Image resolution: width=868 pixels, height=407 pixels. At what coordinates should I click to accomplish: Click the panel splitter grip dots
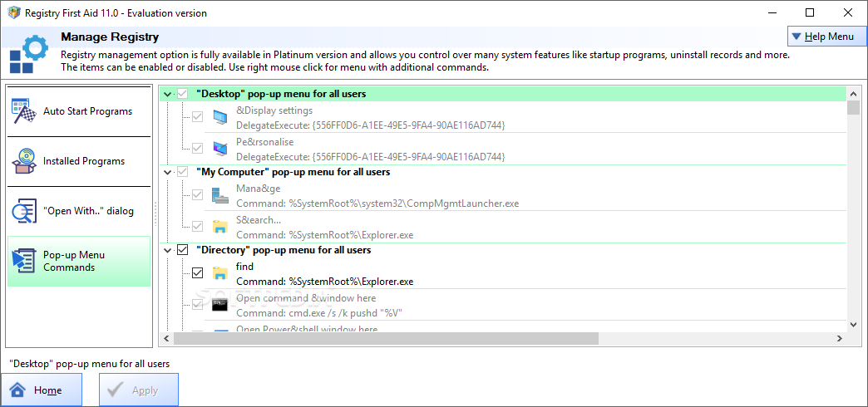(x=155, y=214)
